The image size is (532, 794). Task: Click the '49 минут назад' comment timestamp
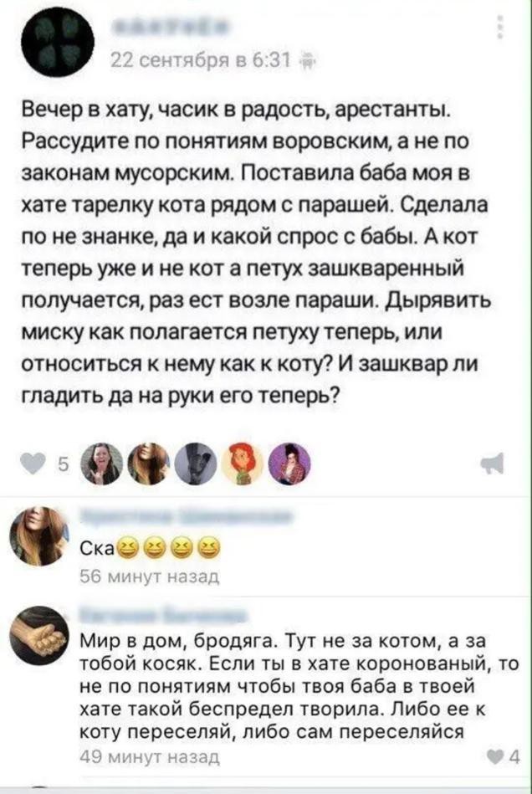(150, 758)
